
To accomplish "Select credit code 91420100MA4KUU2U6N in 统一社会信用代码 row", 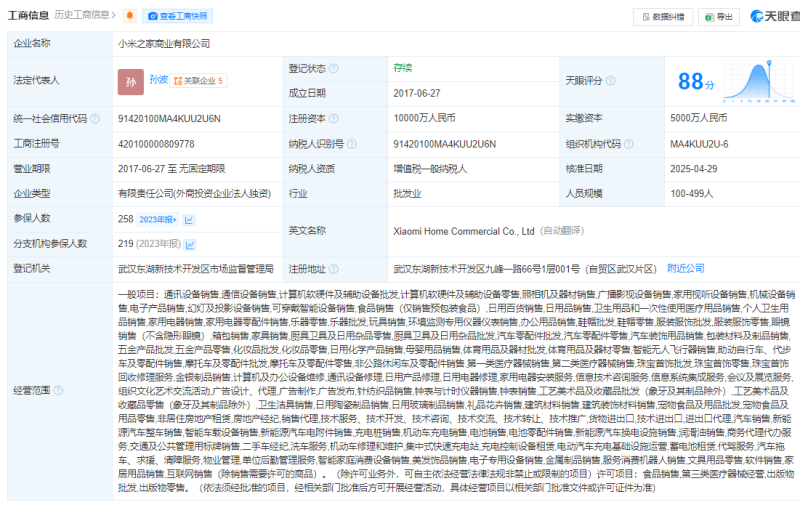I will tap(169, 119).
